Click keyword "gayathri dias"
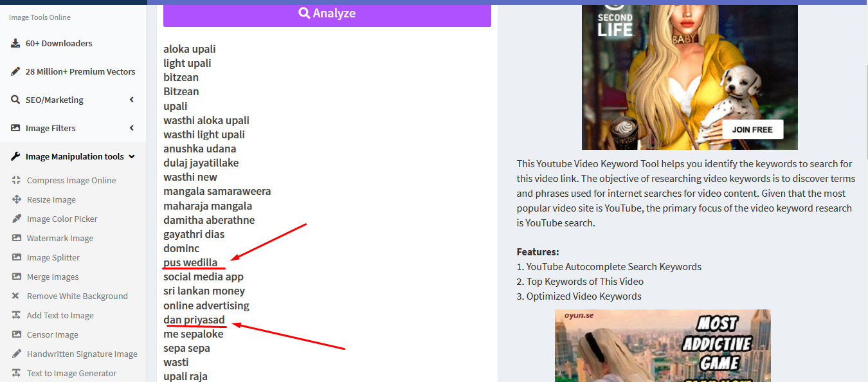This screenshot has width=868, height=382. (x=194, y=234)
